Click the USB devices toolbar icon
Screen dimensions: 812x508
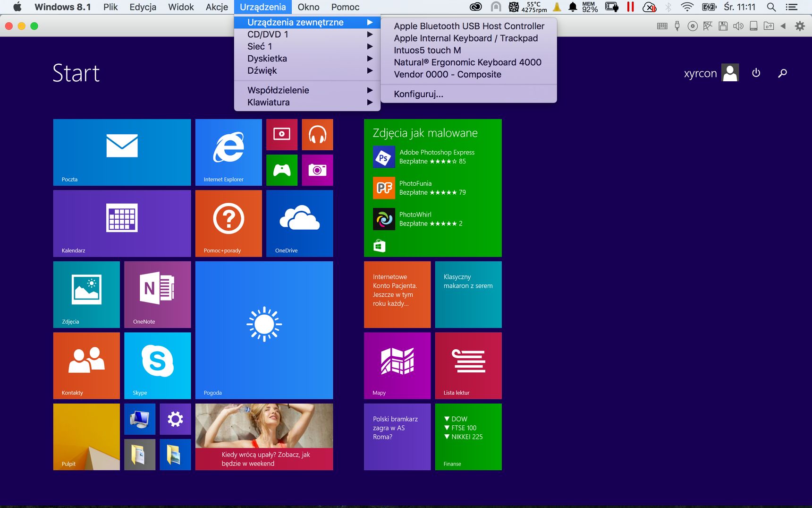677,26
